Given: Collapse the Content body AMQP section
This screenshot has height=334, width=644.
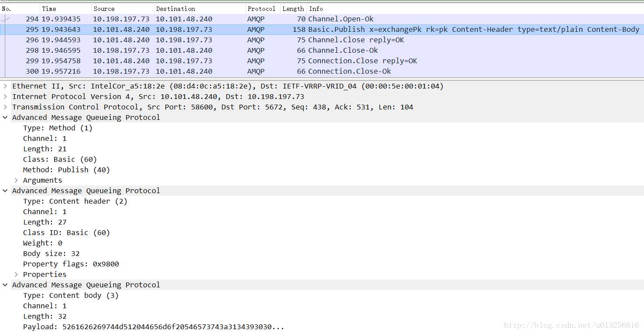Looking at the screenshot, I should pos(5,285).
